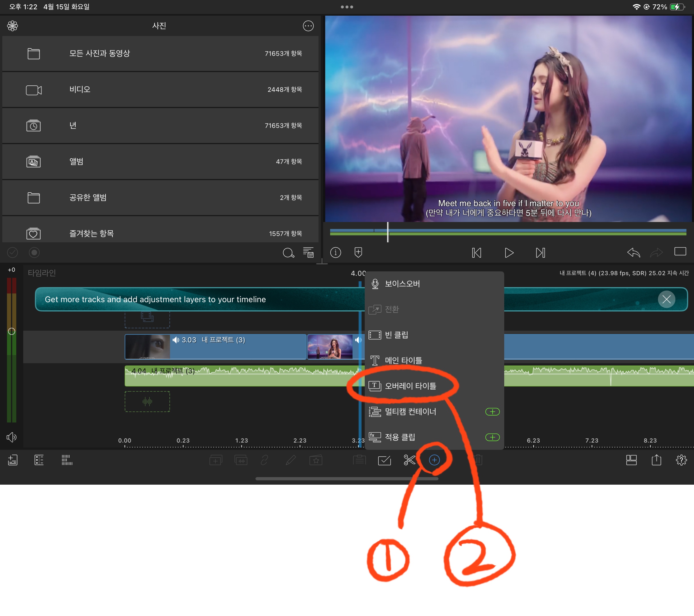This screenshot has height=616, width=694.
Task: Tap green plus badge beside 적용 클립
Action: (492, 437)
